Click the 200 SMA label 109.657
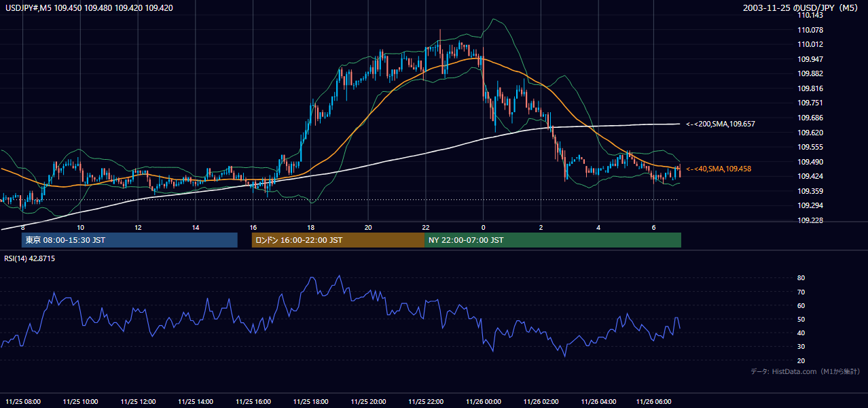Image resolution: width=868 pixels, height=408 pixels. click(x=721, y=124)
